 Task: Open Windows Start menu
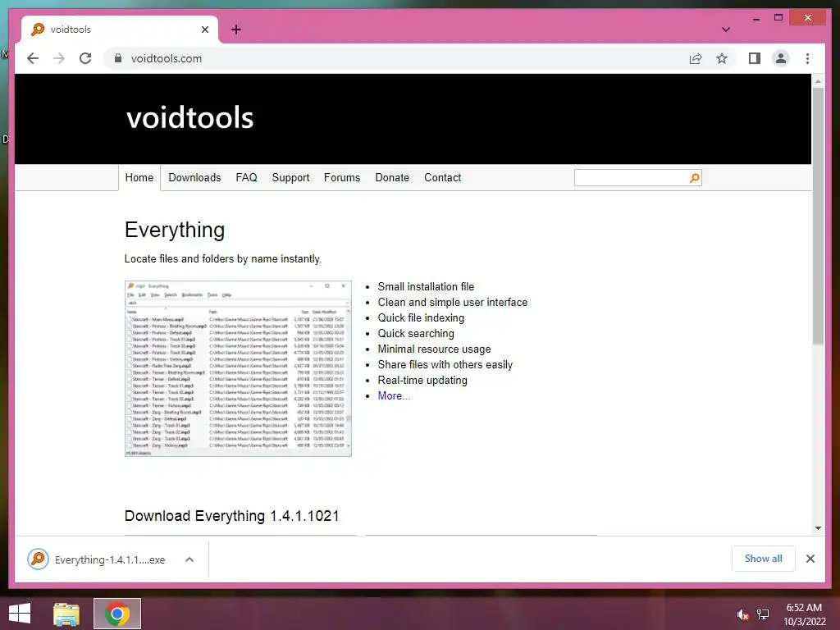pos(20,614)
